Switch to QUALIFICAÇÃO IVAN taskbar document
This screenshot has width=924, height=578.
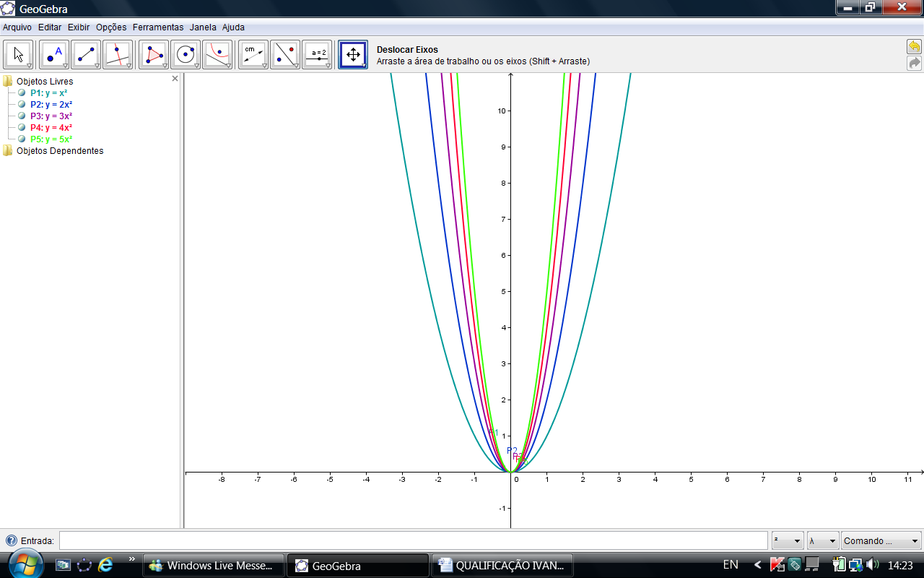point(502,566)
